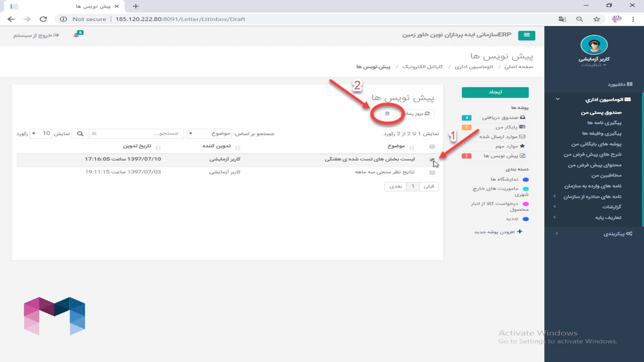Open نامه های وارده به سازمان in sidebar

point(592,186)
